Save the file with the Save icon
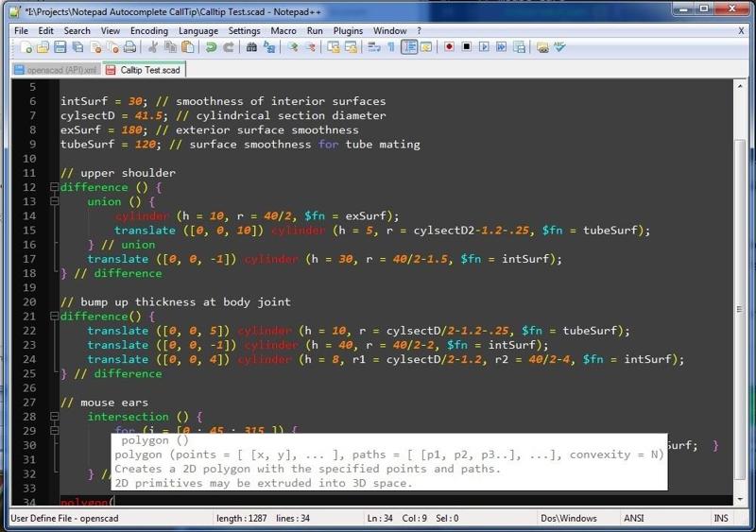This screenshot has width=756, height=532. pos(60,47)
